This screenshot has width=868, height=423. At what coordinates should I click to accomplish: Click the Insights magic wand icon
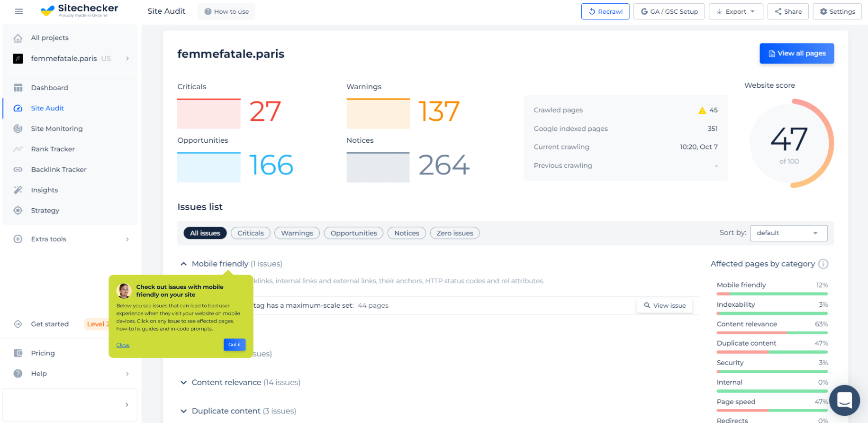18,190
